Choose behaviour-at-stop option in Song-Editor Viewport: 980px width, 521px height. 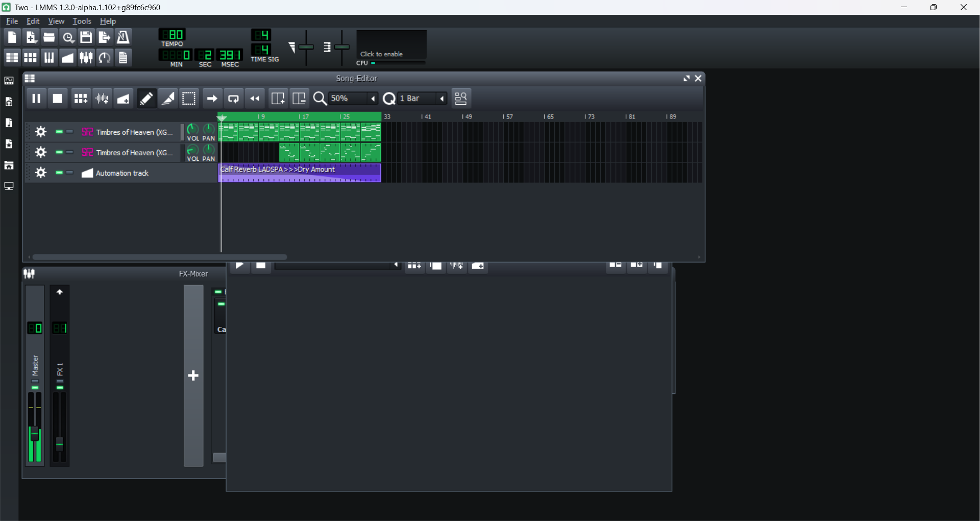click(255, 99)
